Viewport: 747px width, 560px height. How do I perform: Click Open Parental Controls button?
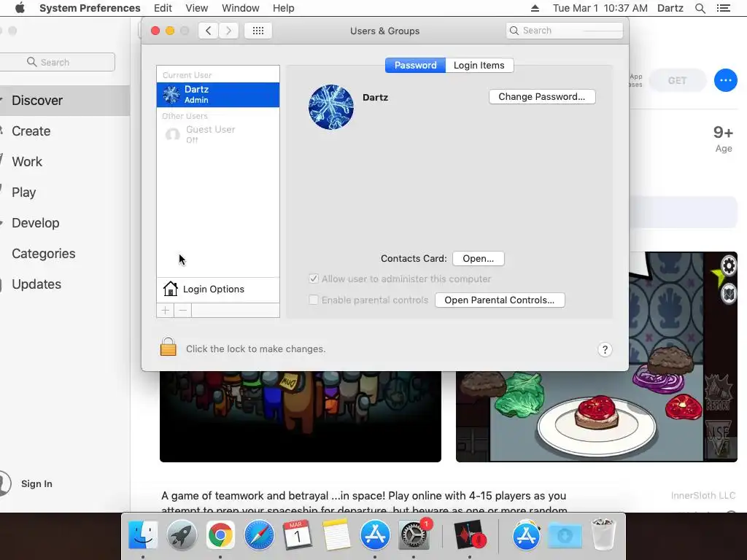click(x=500, y=300)
